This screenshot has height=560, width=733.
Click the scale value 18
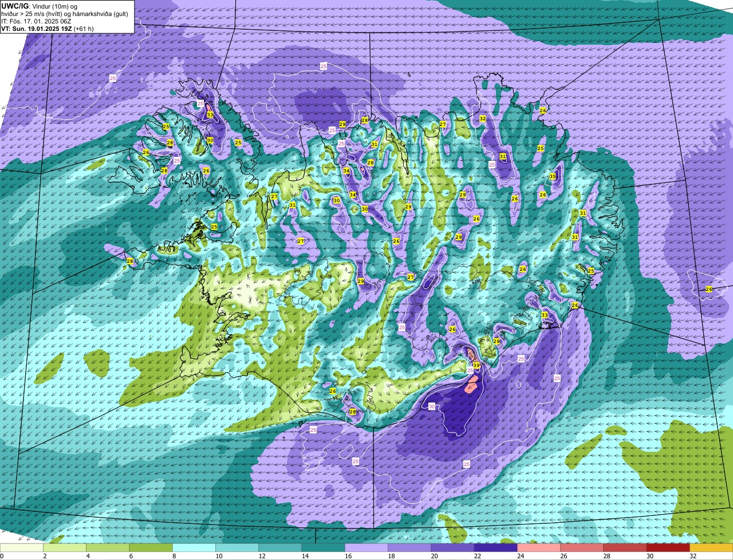[x=391, y=556]
